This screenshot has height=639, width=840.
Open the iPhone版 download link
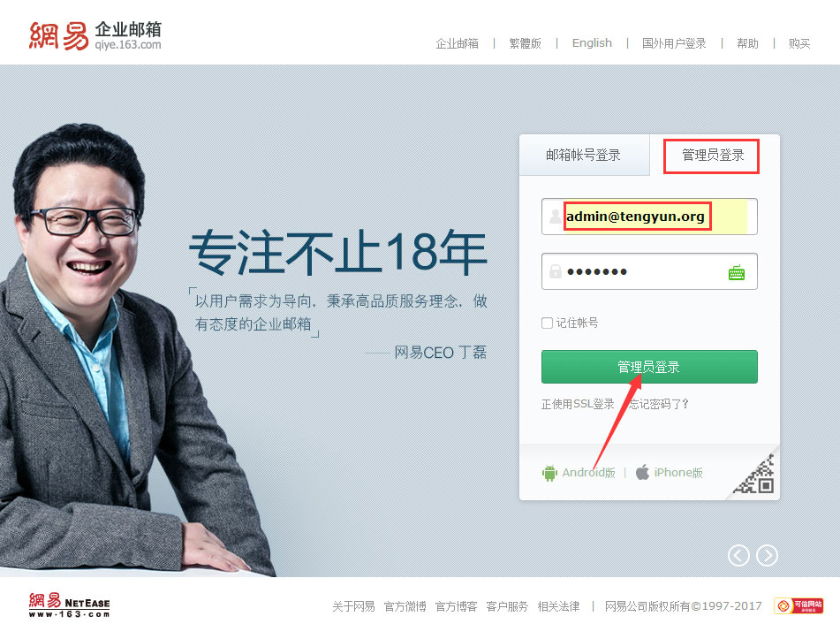pyautogui.click(x=678, y=473)
